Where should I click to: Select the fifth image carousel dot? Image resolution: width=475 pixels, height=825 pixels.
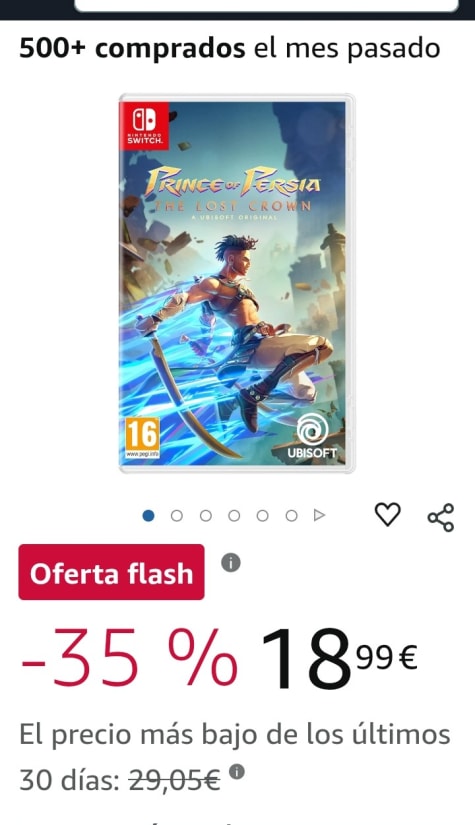coord(262,516)
